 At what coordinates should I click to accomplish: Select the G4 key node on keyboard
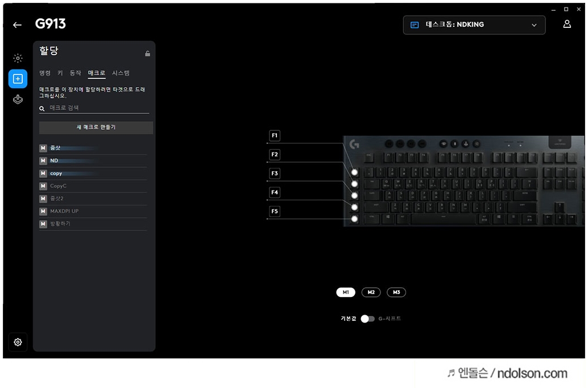354,207
